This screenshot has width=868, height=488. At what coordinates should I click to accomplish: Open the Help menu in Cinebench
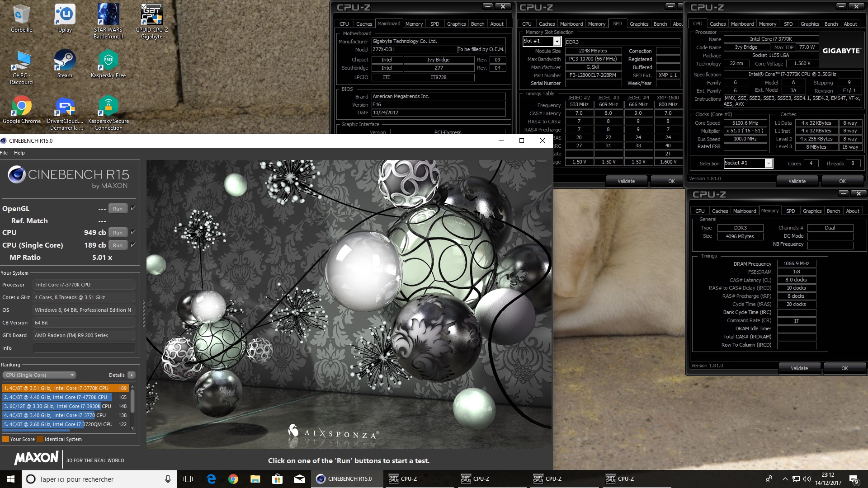coord(19,153)
